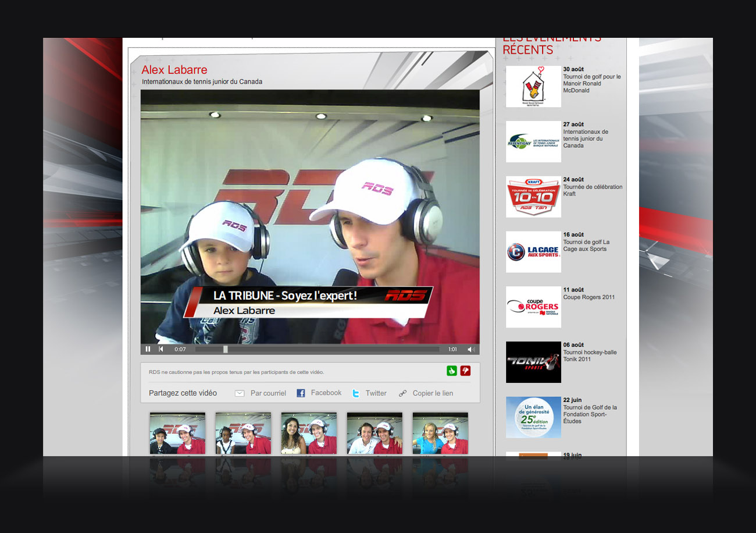
Task: Open video thumbnail with boy in black cap
Action: point(177,433)
